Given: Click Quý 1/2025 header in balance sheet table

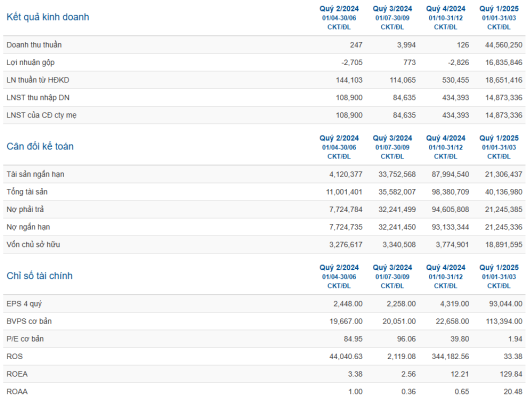Looking at the screenshot, I should tap(499, 138).
